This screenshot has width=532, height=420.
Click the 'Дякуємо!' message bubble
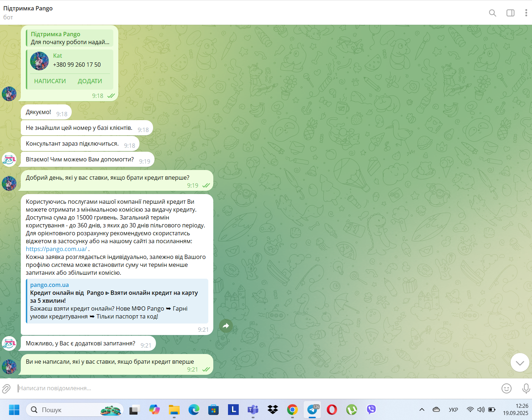tap(46, 112)
